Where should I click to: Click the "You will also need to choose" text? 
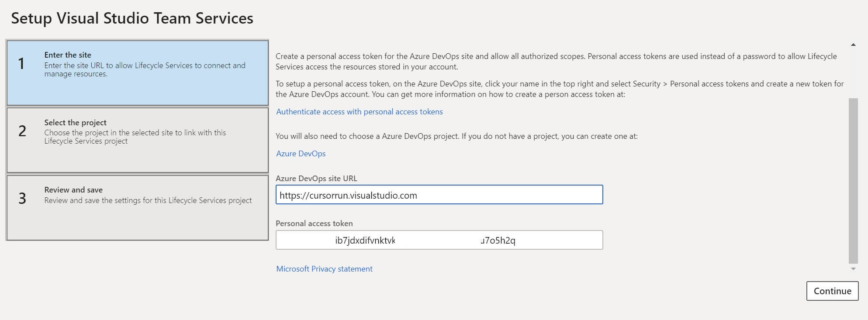(x=456, y=136)
